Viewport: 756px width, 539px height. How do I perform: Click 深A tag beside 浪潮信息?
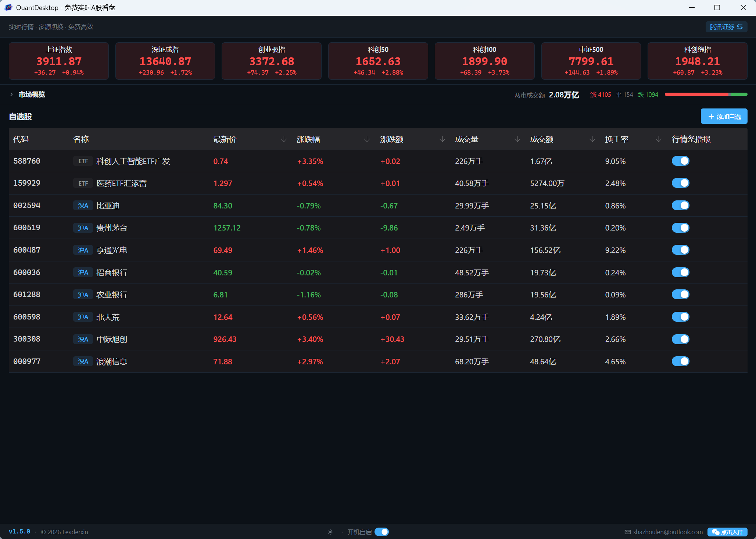83,362
